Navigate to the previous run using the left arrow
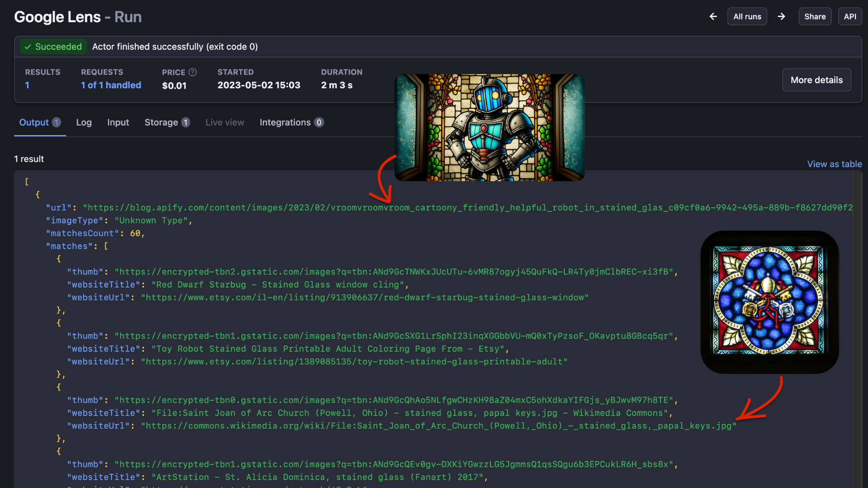This screenshot has width=868, height=488. 713,16
